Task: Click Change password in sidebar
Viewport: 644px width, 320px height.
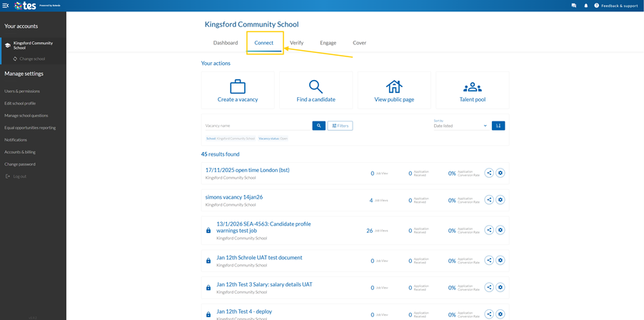Action: coord(20,164)
